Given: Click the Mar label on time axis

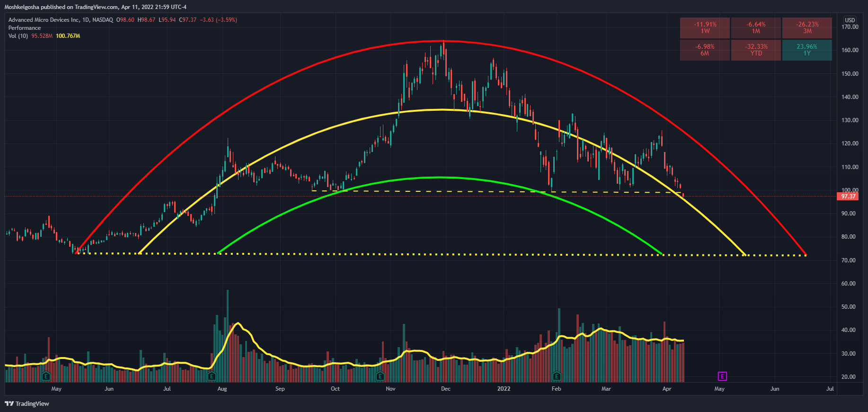Looking at the screenshot, I should [606, 389].
